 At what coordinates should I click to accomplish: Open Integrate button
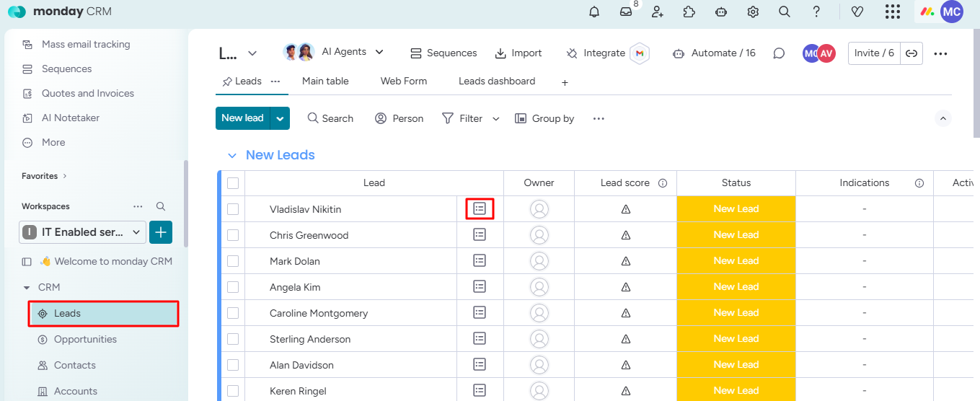[x=607, y=53]
